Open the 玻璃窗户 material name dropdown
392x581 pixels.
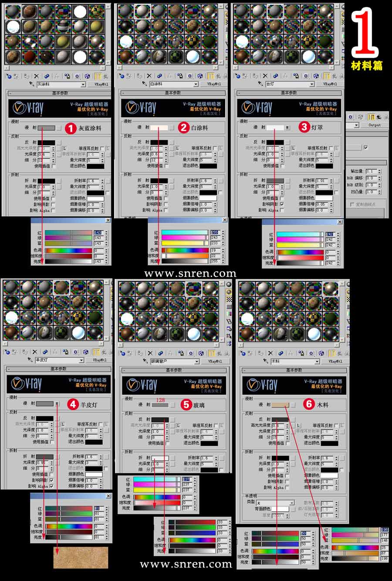197,361
